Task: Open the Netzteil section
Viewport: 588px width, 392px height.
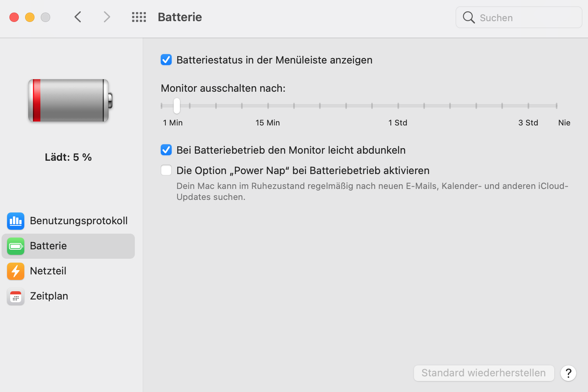Action: click(x=48, y=271)
